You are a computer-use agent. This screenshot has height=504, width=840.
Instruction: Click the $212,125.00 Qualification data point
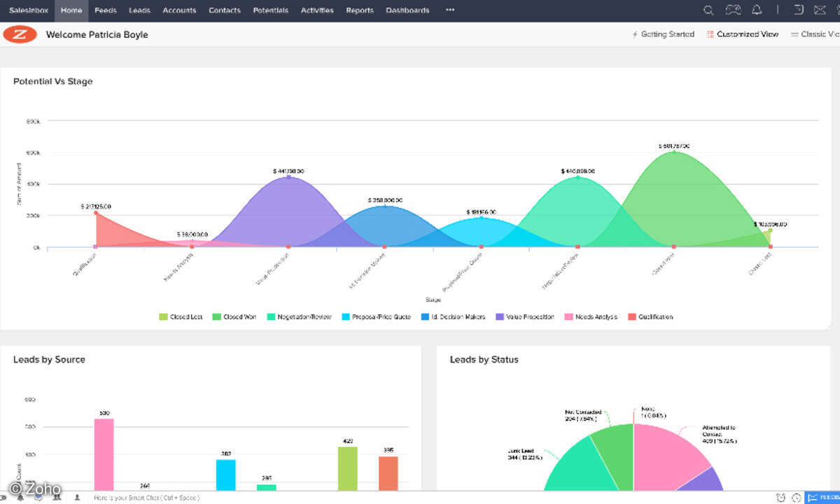96,213
